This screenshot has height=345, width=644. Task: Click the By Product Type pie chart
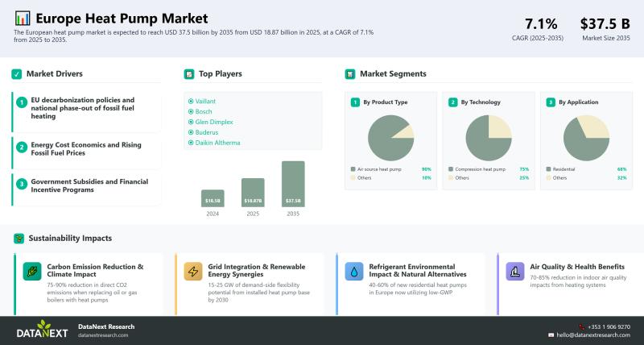coord(390,137)
